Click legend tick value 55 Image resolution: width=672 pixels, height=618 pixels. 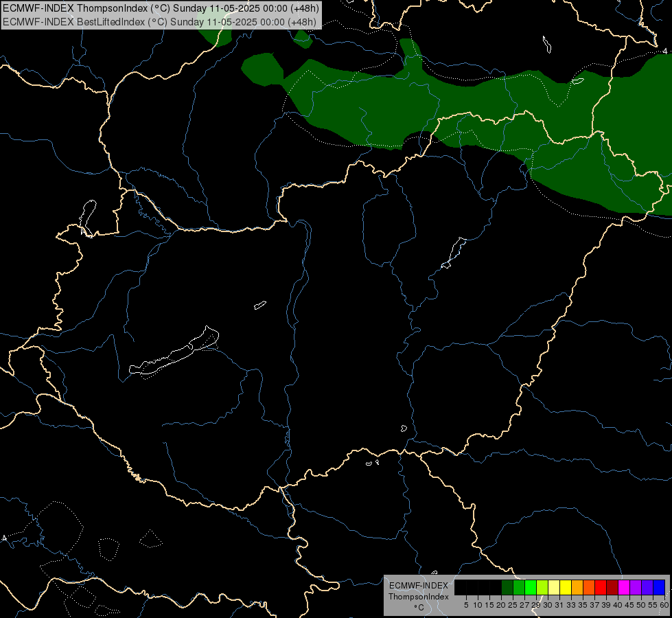click(653, 605)
